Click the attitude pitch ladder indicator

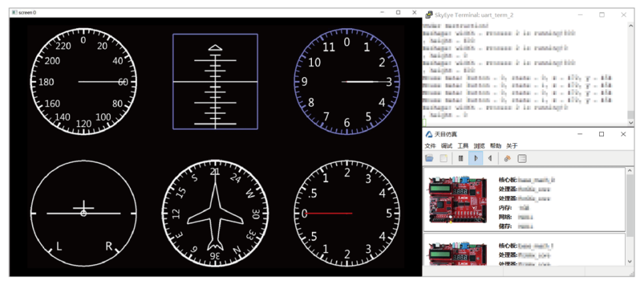[x=215, y=82]
